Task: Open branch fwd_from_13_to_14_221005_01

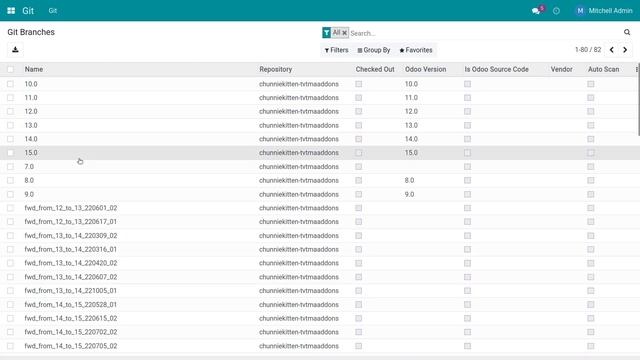Action: coord(320,291)
